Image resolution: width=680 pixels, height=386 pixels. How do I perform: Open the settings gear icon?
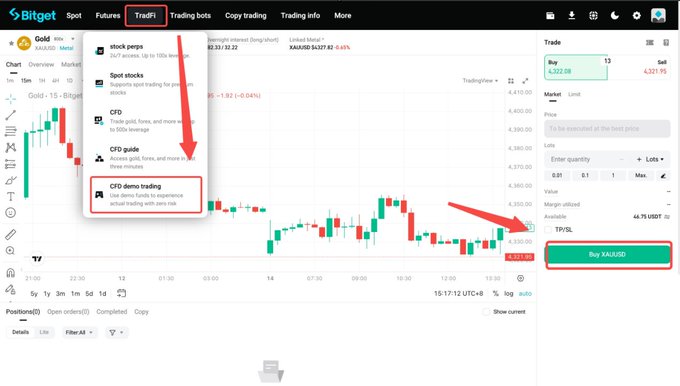pos(636,16)
